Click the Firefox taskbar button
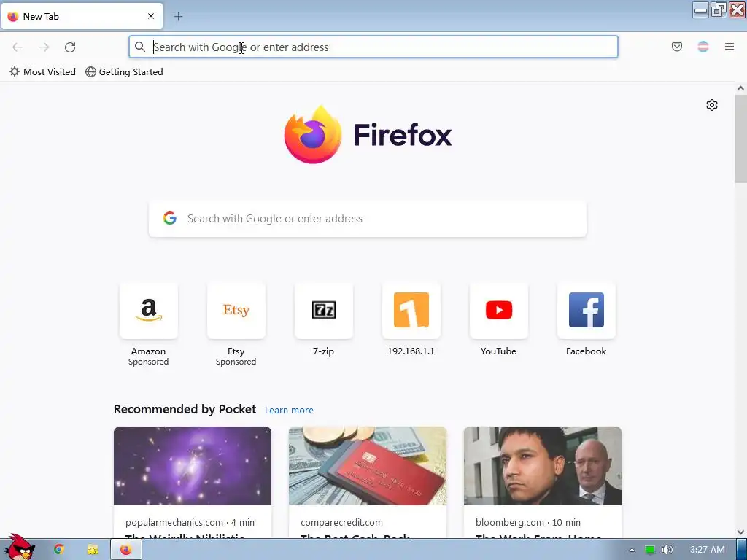 [x=126, y=550]
